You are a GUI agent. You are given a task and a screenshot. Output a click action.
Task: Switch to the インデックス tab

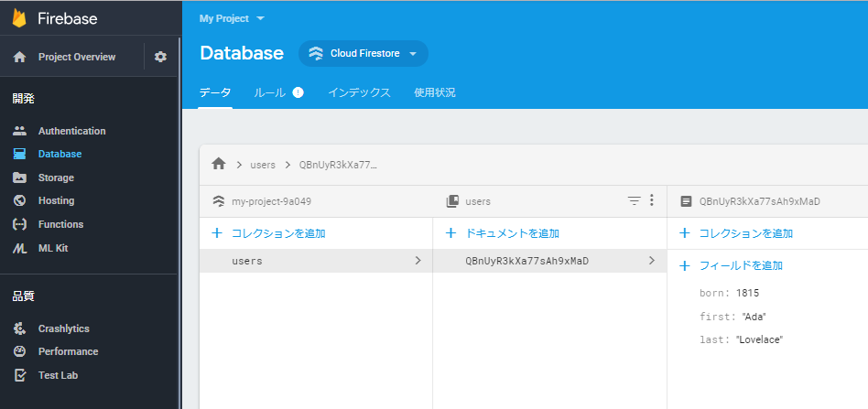pos(359,92)
